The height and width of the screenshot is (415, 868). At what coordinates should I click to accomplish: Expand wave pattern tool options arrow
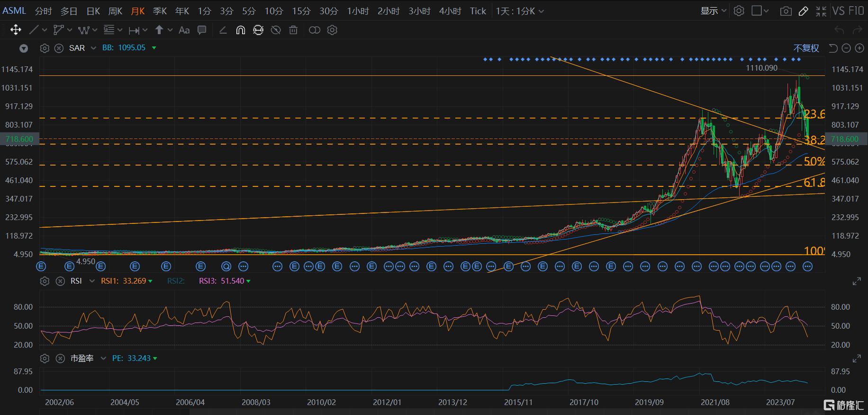tap(94, 30)
